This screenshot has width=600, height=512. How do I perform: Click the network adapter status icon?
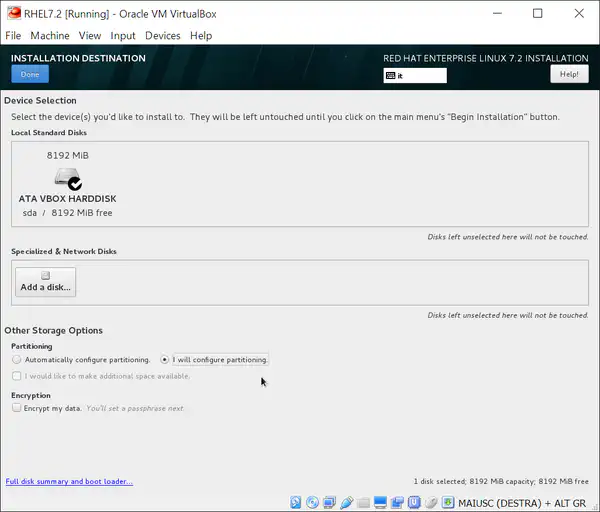click(x=330, y=502)
